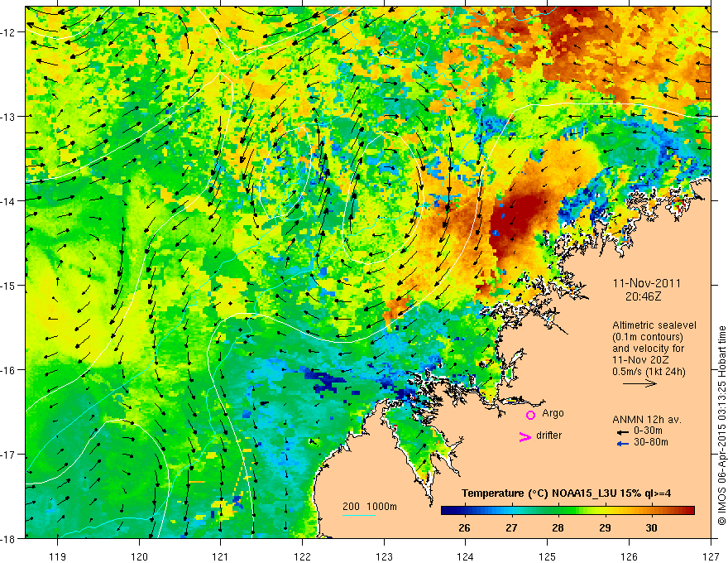
Task: Click the longitude axis label '122'
Action: click(x=302, y=556)
